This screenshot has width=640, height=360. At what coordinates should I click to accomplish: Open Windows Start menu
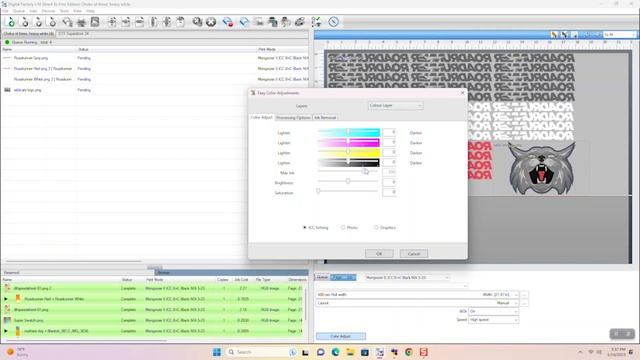coord(217,352)
